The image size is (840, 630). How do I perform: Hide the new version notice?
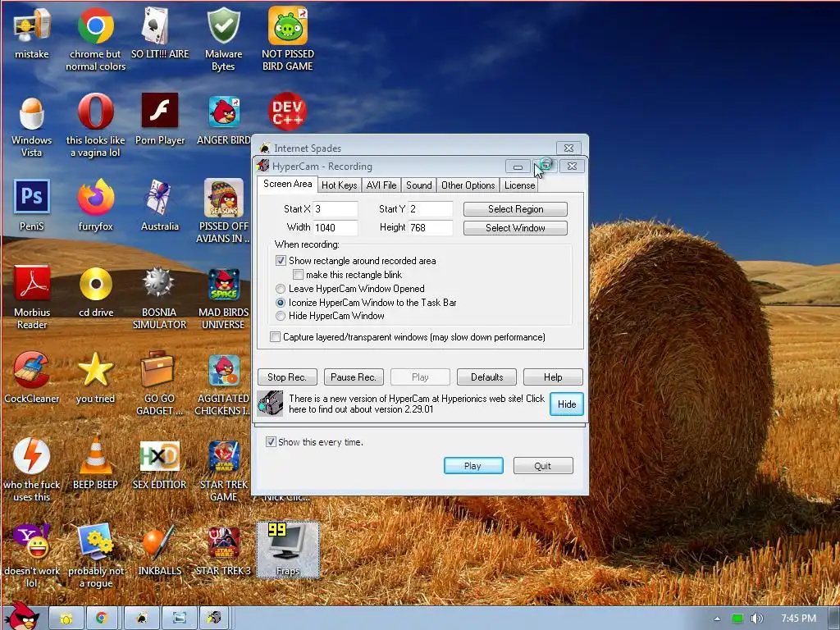[567, 404]
